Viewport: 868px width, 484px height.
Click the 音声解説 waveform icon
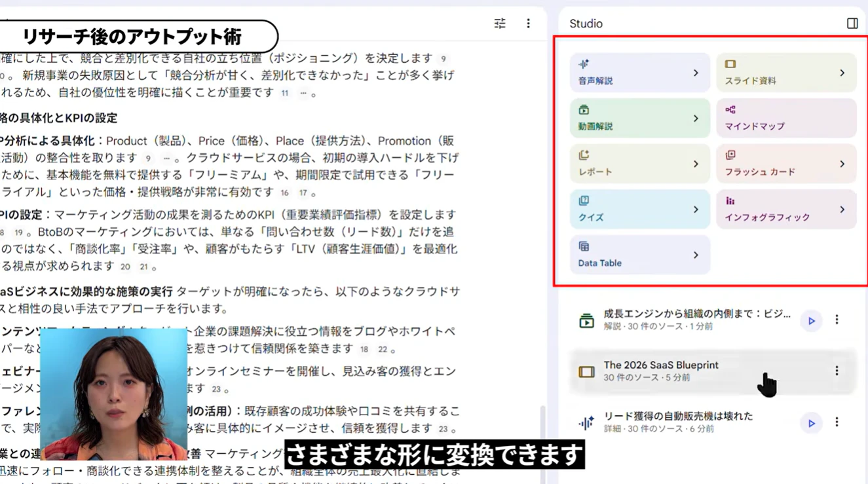[584, 64]
